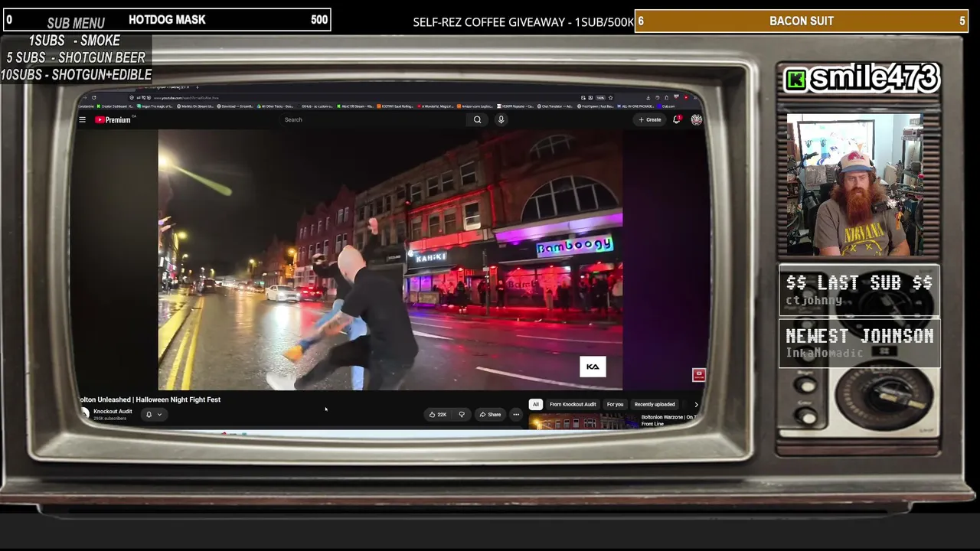The height and width of the screenshot is (551, 980).
Task: Open the Amazon.com Logitech bookmark
Action: point(476,106)
